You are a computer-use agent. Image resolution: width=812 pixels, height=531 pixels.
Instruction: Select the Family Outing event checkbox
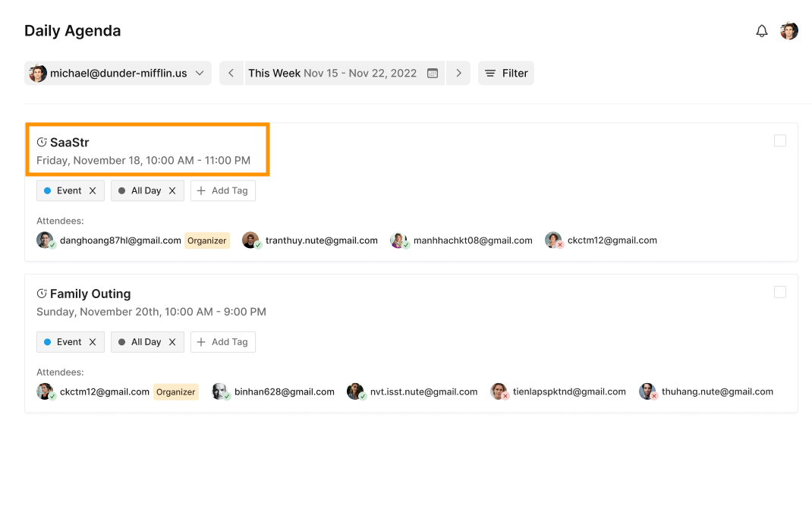point(780,292)
